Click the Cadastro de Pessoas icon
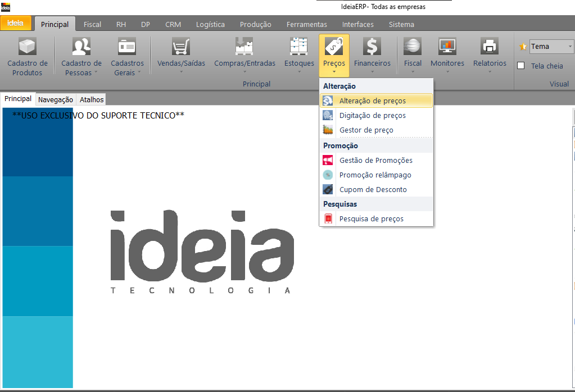 click(82, 46)
